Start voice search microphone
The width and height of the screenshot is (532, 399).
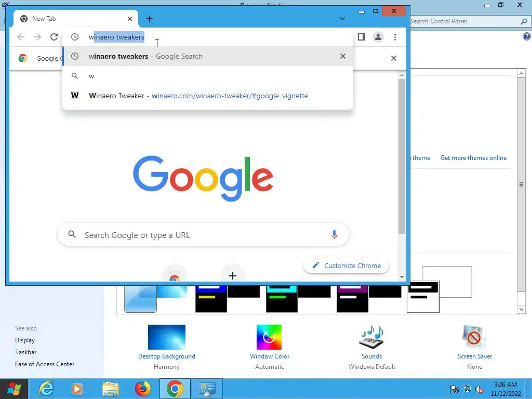click(334, 234)
